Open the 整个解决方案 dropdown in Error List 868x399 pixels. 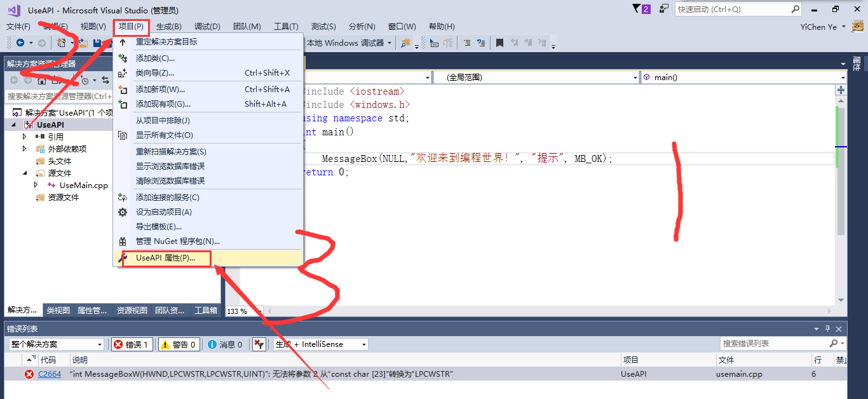click(x=54, y=343)
